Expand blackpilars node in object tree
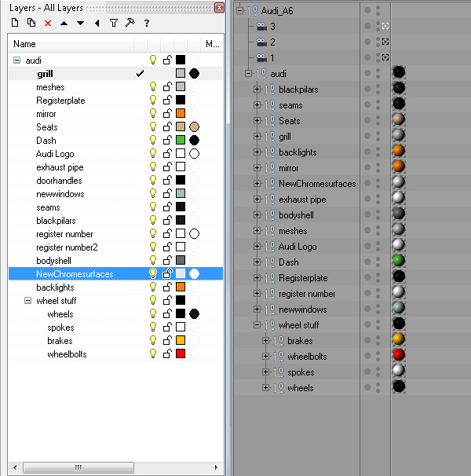 tap(257, 90)
